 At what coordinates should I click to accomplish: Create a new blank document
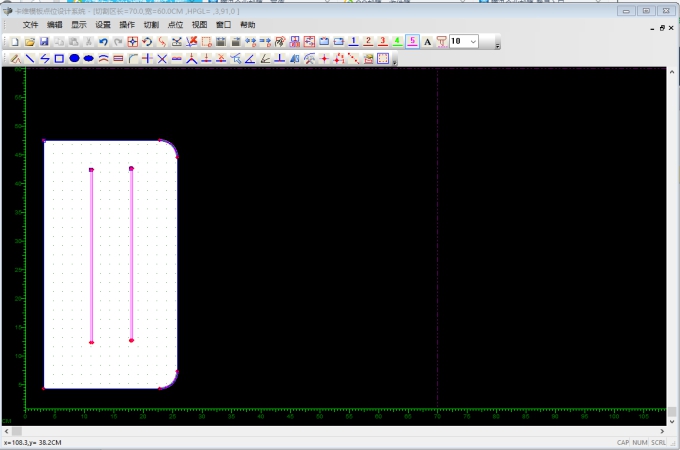15,42
